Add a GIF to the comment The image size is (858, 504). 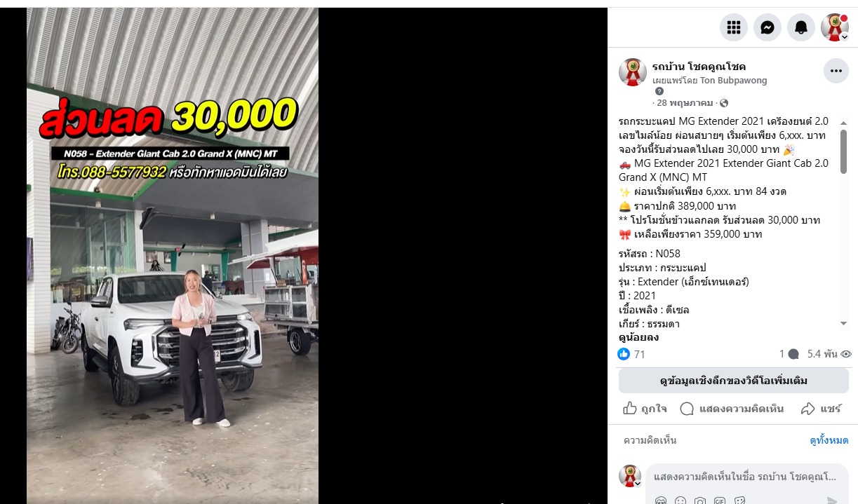(720, 500)
